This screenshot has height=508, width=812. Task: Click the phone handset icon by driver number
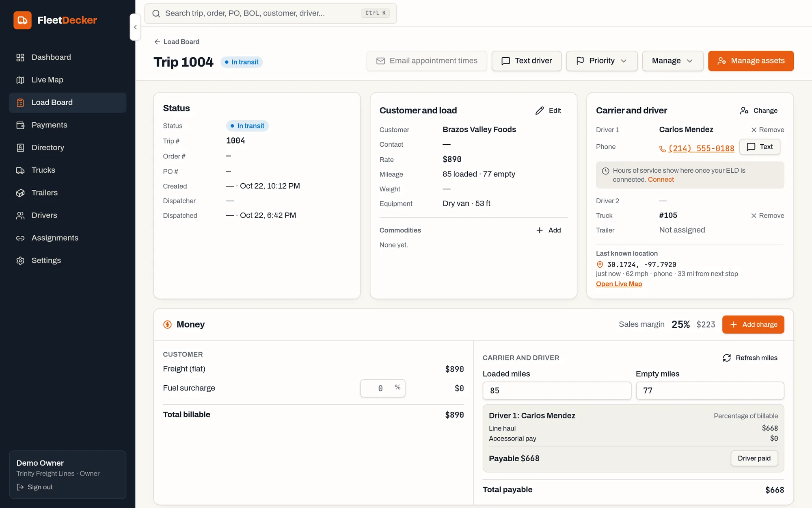point(662,149)
